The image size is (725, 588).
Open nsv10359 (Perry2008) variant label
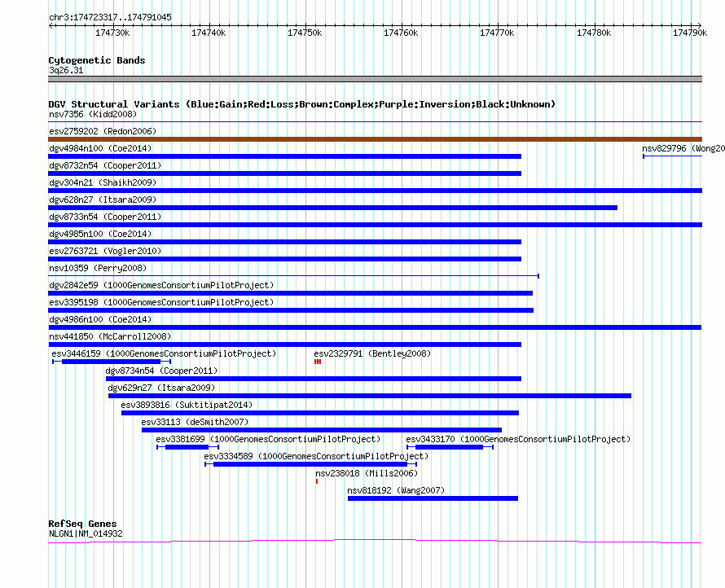click(98, 268)
